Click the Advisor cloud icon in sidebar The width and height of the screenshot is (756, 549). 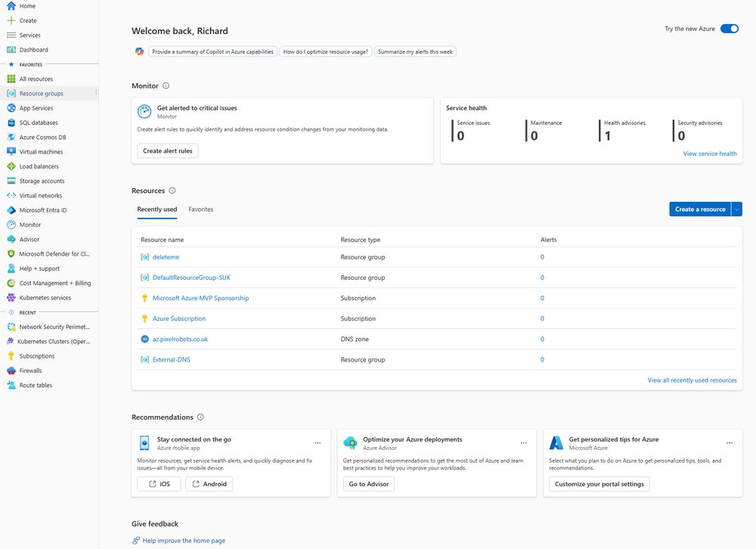(11, 239)
